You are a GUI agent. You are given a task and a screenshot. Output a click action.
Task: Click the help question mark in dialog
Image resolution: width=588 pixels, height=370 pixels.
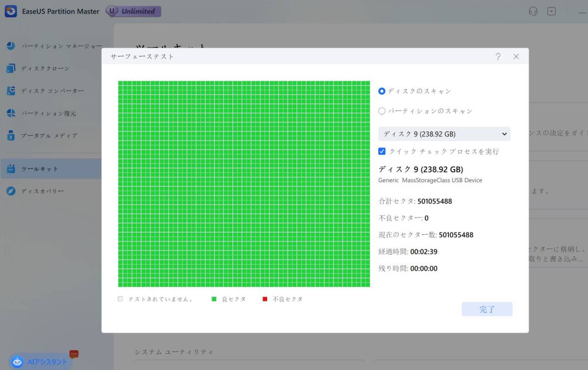[x=498, y=56]
